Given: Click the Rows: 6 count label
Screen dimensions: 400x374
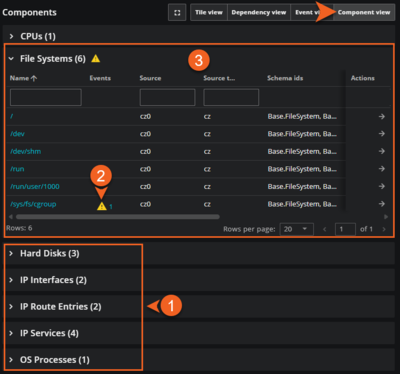Looking at the screenshot, I should (19, 228).
